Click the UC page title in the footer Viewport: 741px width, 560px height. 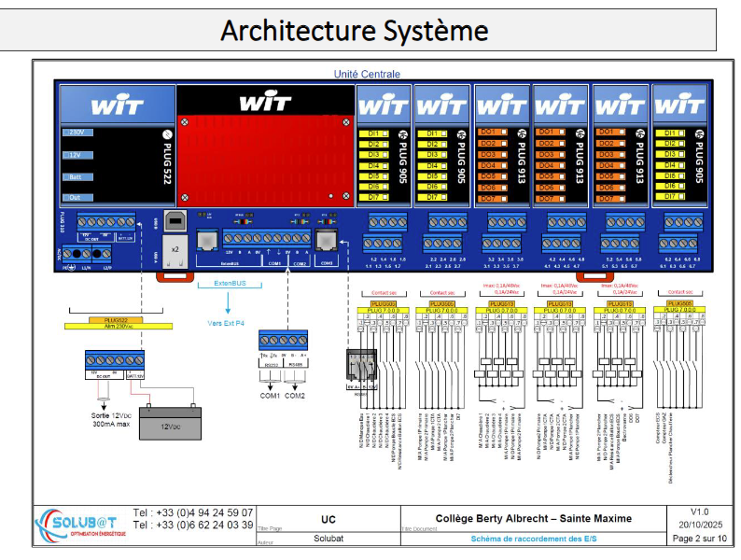pyautogui.click(x=329, y=520)
